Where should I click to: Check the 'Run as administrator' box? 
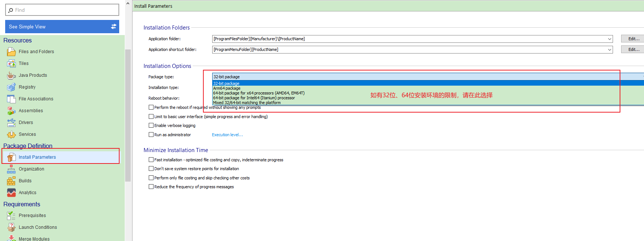click(151, 135)
